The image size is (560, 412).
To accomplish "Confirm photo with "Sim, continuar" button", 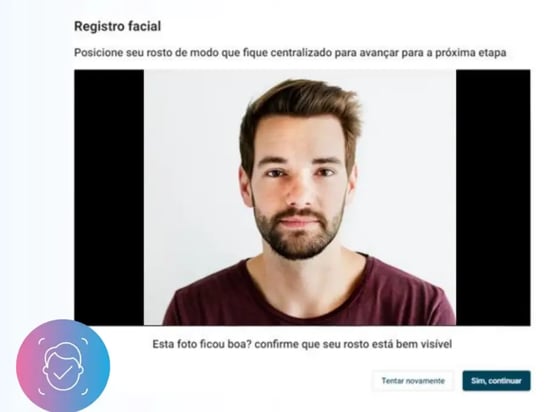I will (x=496, y=381).
